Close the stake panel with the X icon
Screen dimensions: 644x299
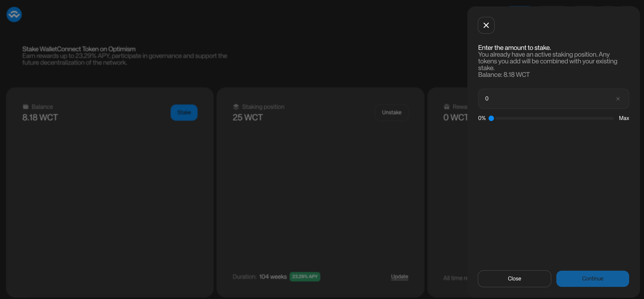[x=486, y=25]
